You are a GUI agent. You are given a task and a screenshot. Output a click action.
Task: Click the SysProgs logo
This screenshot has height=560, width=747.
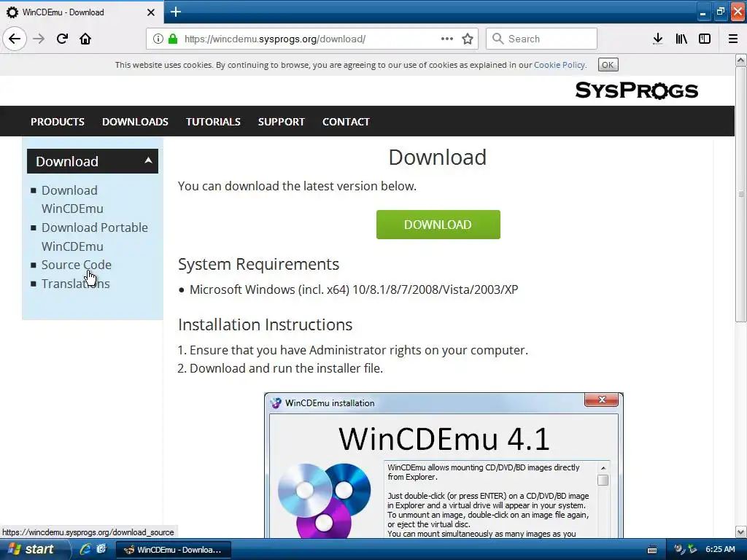point(636,90)
